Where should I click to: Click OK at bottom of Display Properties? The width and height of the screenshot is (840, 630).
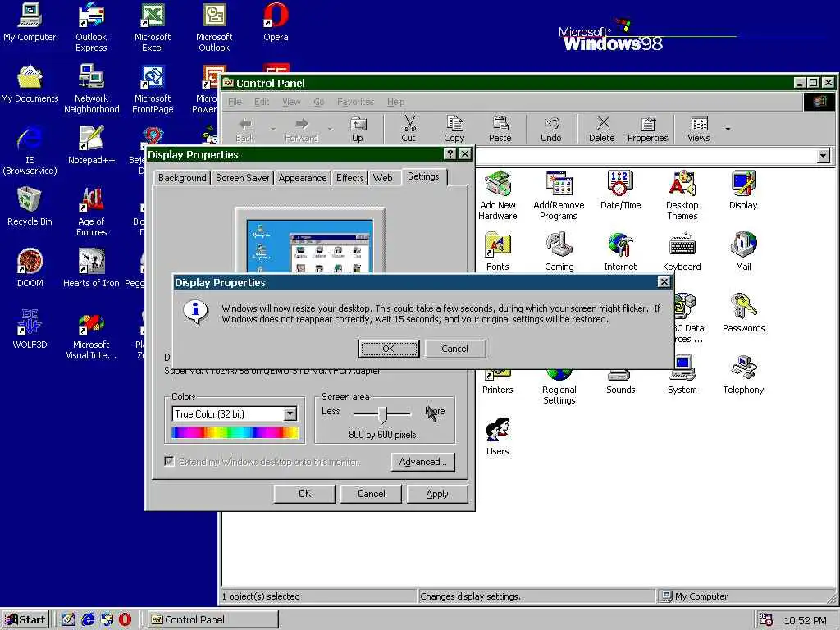[x=304, y=494]
